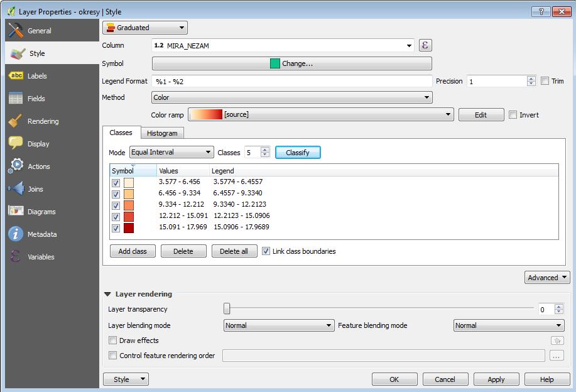This screenshot has width=576, height=392.
Task: Click the Add class button
Action: pos(133,251)
